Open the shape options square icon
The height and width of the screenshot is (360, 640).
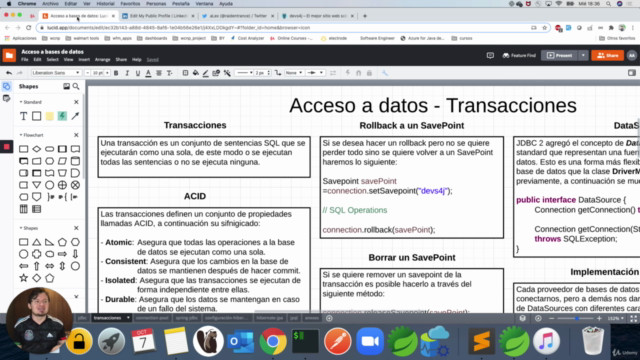click(x=185, y=73)
